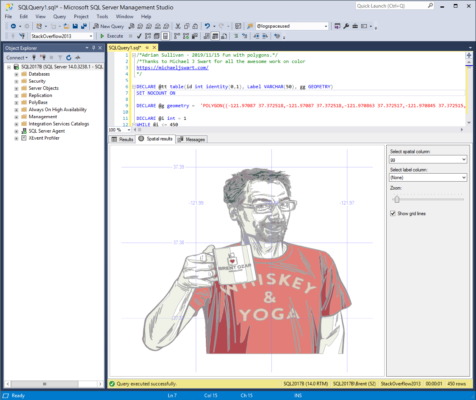Click Object Explorer Refresh icon
Image resolution: width=476 pixels, height=400 pixels.
click(x=69, y=58)
